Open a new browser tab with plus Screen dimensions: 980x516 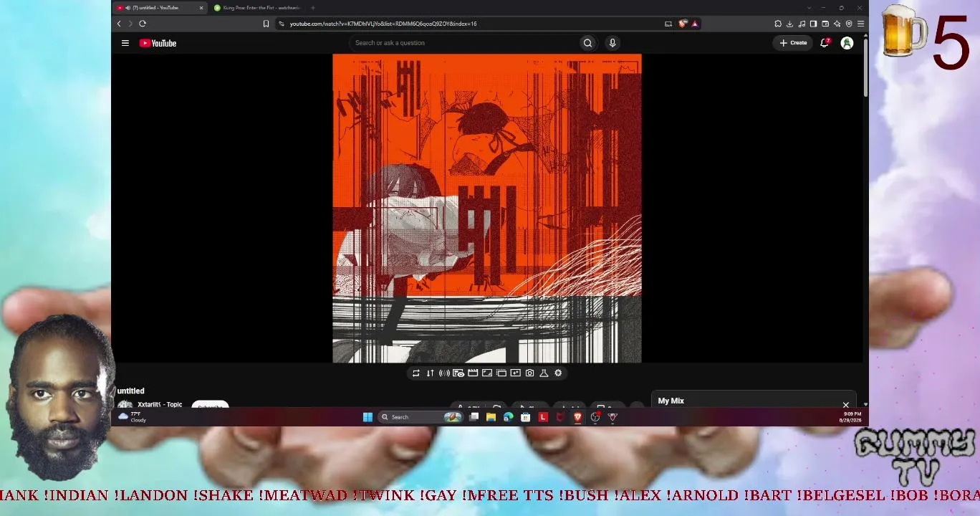pyautogui.click(x=313, y=8)
